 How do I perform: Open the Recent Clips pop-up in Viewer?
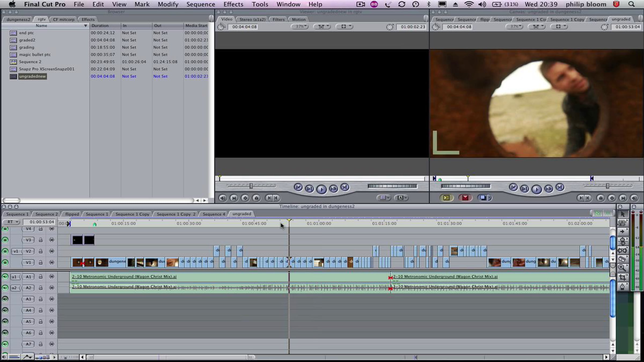pos(384,198)
